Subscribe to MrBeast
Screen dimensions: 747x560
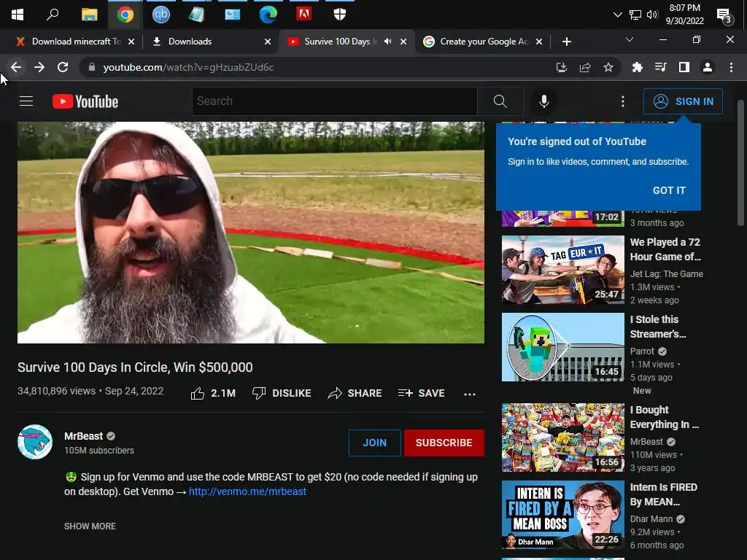pyautogui.click(x=444, y=443)
